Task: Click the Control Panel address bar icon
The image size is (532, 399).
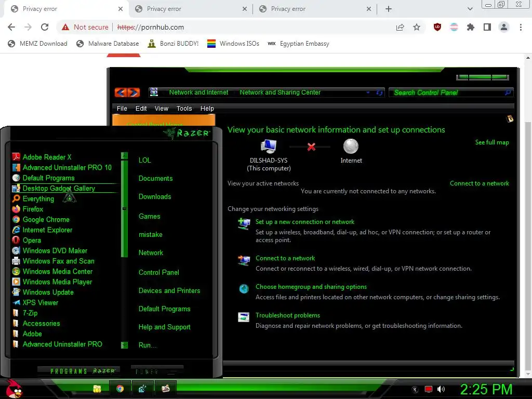Action: click(154, 92)
